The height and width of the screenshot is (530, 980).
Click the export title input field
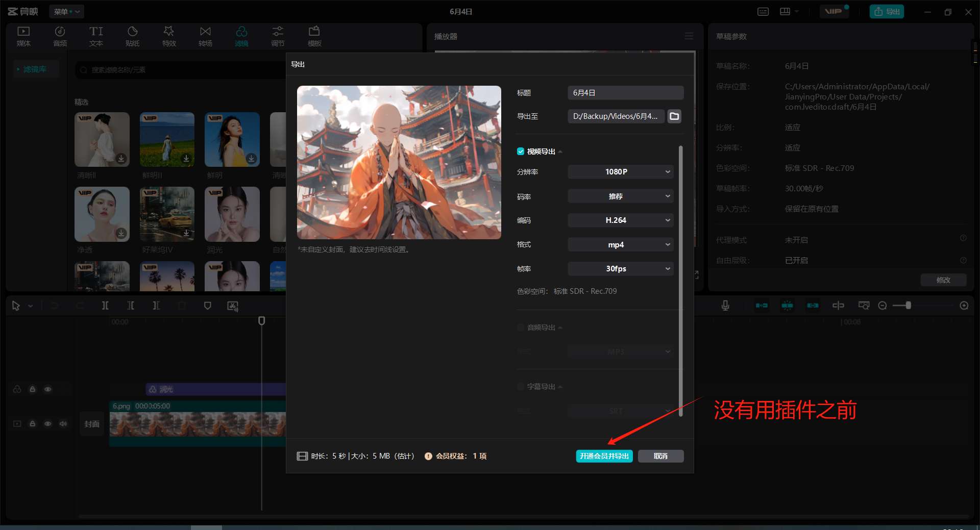click(625, 93)
